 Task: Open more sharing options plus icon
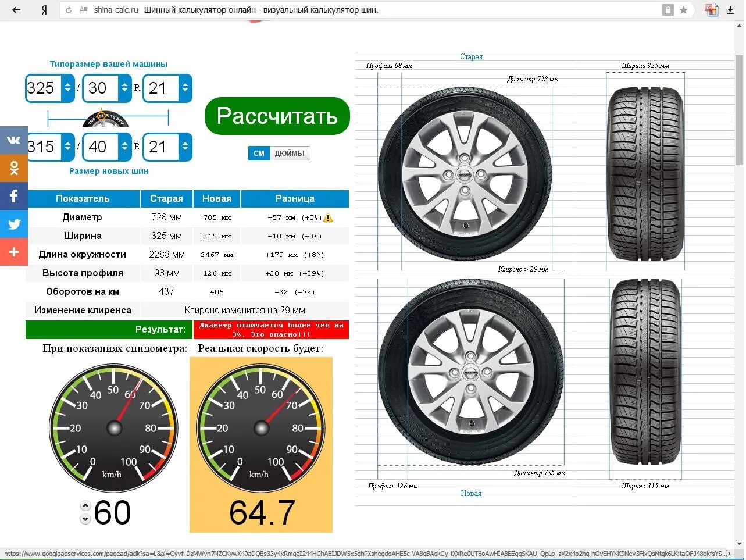(x=14, y=252)
